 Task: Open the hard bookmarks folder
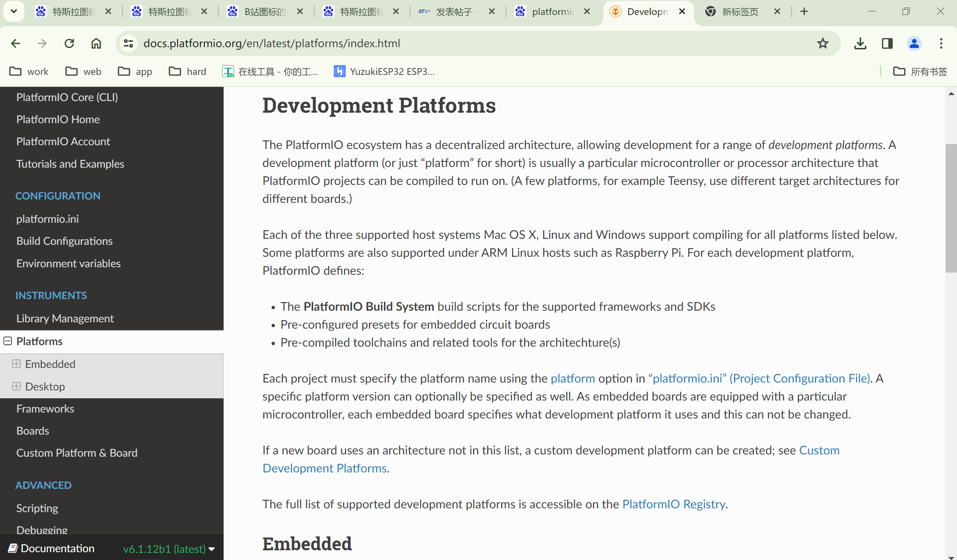188,71
